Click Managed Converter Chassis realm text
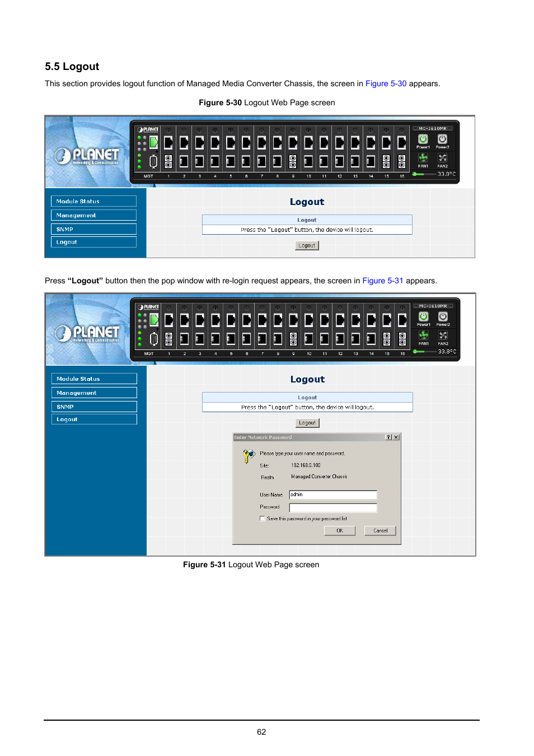The width and height of the screenshot is (534, 756). pyautogui.click(x=319, y=477)
